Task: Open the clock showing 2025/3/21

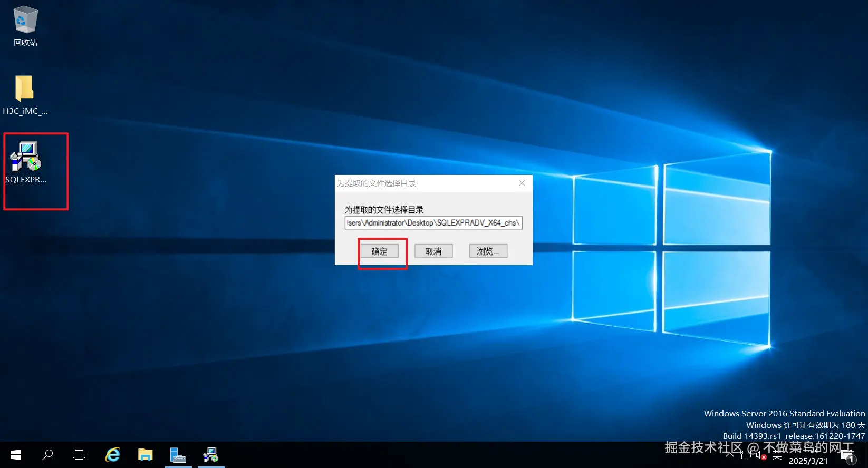Action: [x=808, y=455]
